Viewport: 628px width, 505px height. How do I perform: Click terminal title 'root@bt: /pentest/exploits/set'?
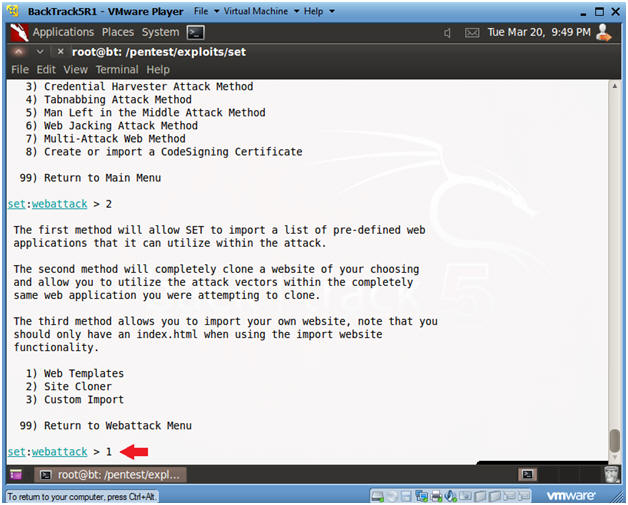click(x=159, y=52)
